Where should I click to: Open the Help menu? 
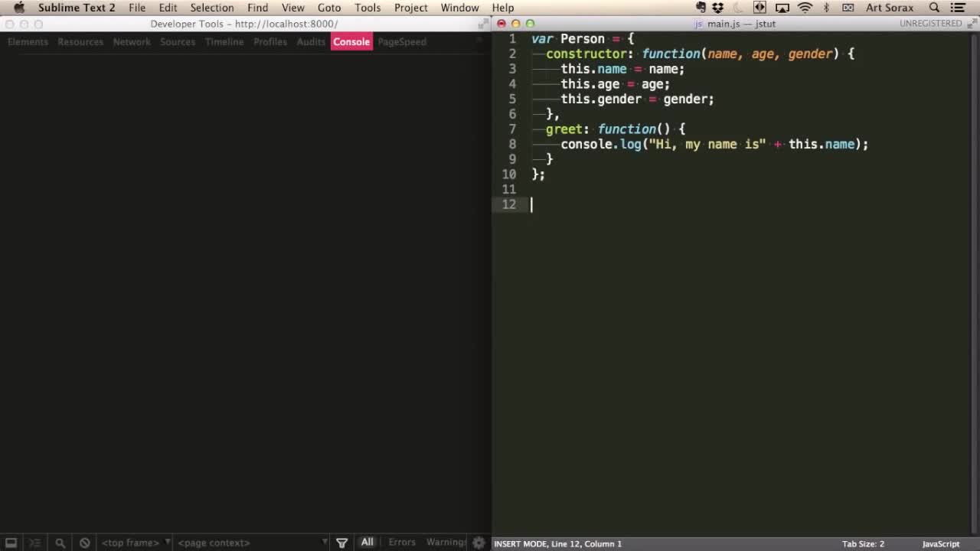pos(503,8)
